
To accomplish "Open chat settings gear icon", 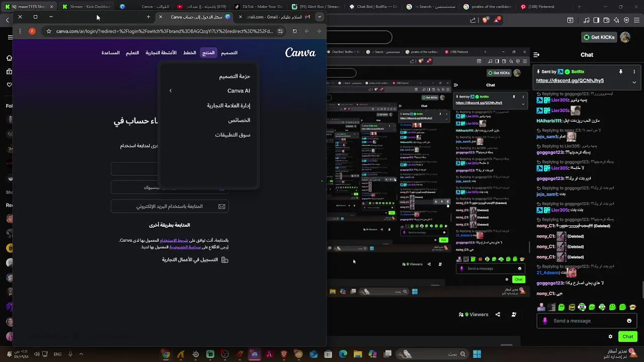I will pyautogui.click(x=611, y=336).
